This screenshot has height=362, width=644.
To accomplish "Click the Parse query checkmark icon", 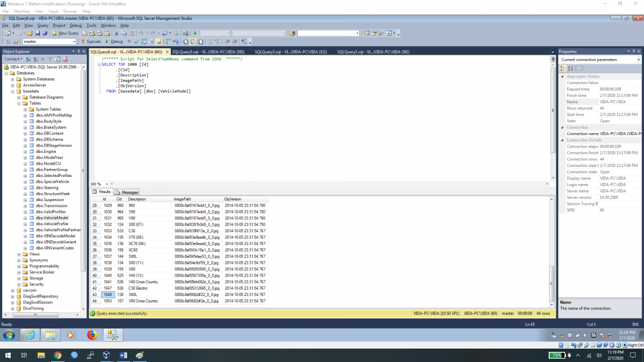I will [x=136, y=41].
